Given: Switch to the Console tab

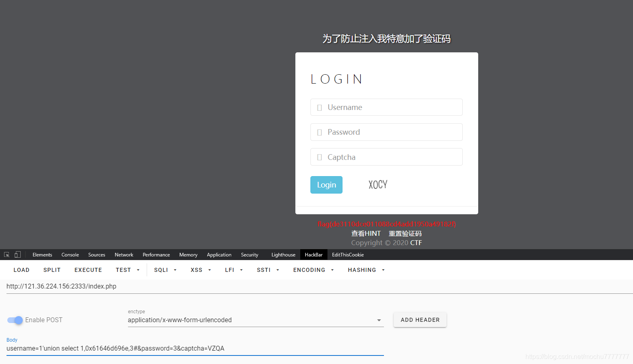Looking at the screenshot, I should click(x=70, y=255).
